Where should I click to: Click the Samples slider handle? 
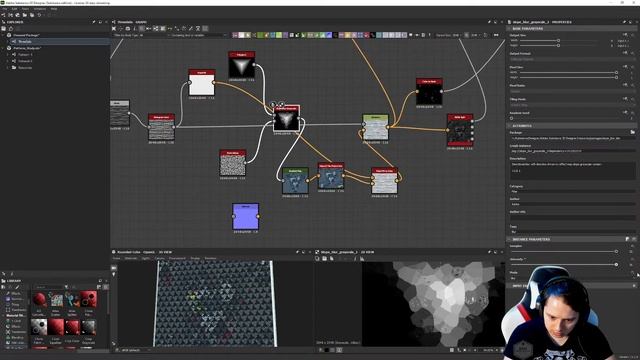(616, 251)
